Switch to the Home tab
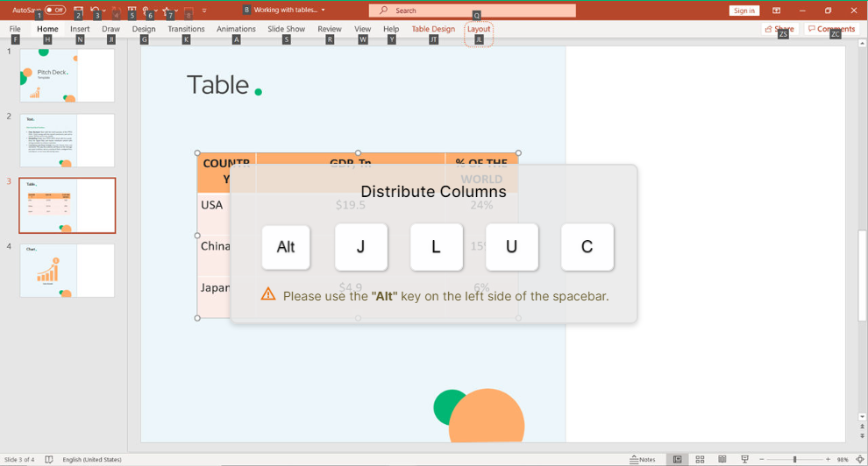Screen dimensions: 868x466 pos(47,29)
